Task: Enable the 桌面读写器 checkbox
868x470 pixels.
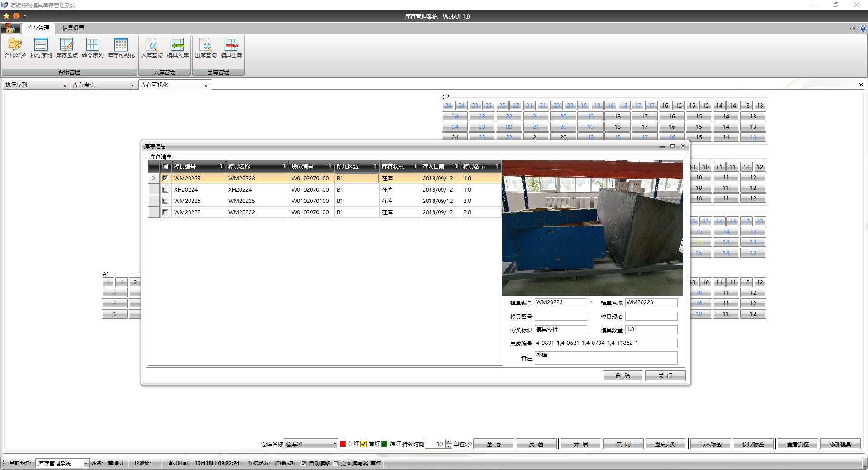Action: pyautogui.click(x=336, y=464)
